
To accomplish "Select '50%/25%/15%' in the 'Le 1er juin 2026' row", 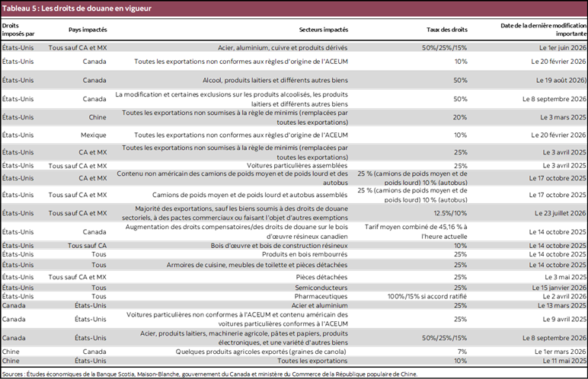I will coord(444,48).
